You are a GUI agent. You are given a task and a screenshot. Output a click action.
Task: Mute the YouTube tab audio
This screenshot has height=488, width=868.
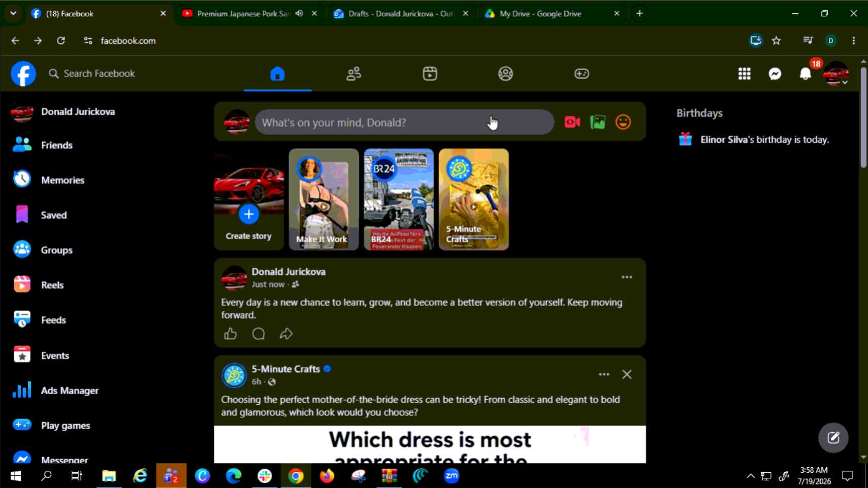[x=299, y=14]
